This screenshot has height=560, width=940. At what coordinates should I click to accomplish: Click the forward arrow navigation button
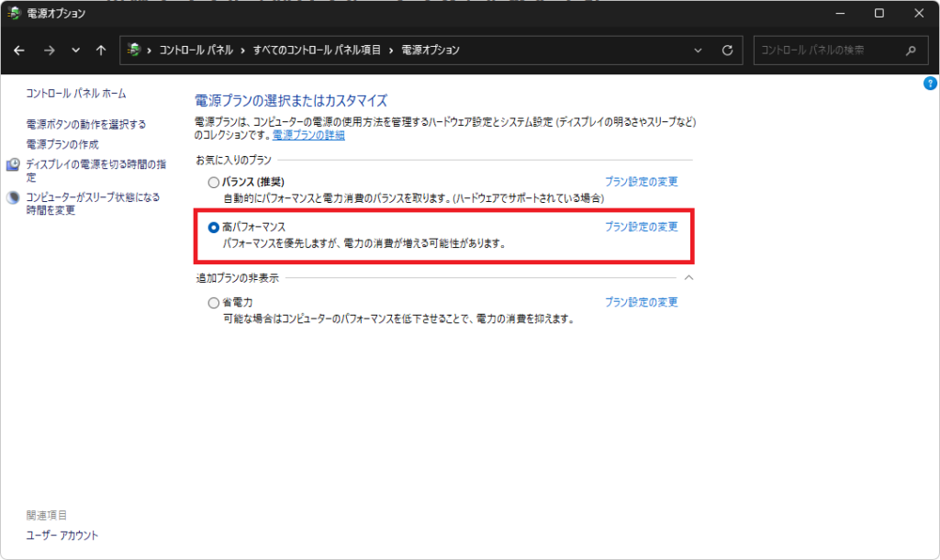(x=49, y=50)
